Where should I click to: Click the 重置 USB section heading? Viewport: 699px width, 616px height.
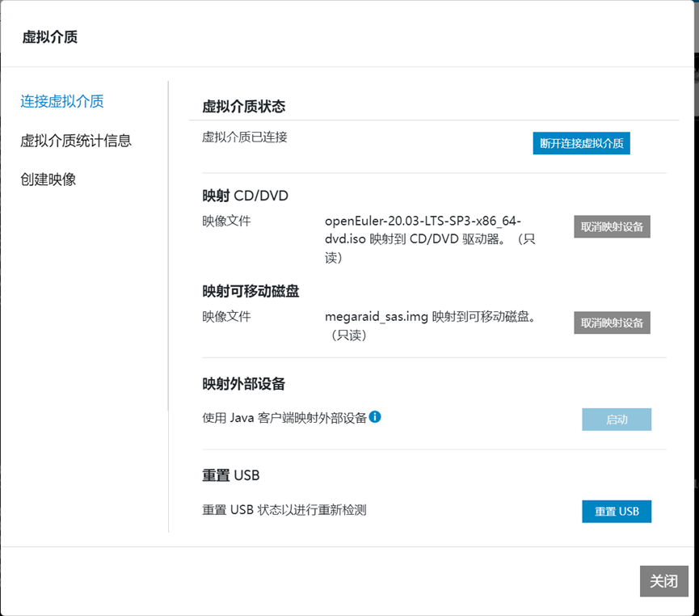tap(230, 475)
